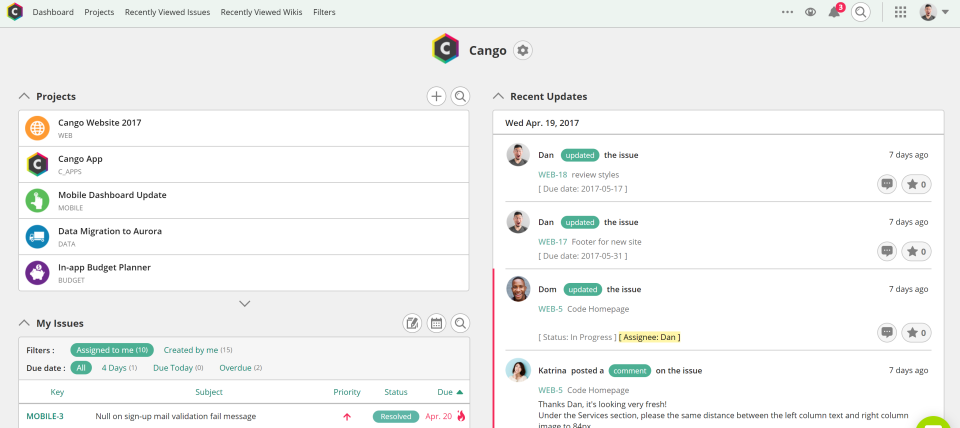The height and width of the screenshot is (428, 960).
Task: Click the watching eye icon in header
Action: 810,12
